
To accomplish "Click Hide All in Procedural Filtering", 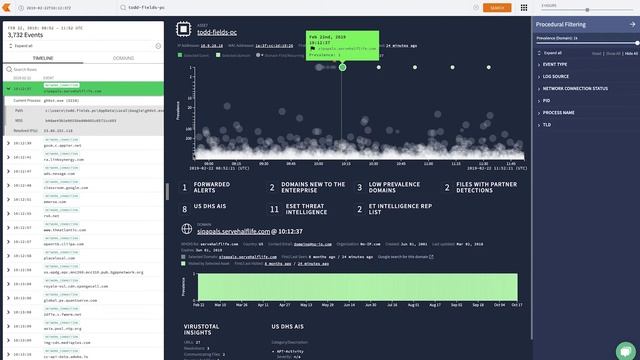I will coord(631,53).
